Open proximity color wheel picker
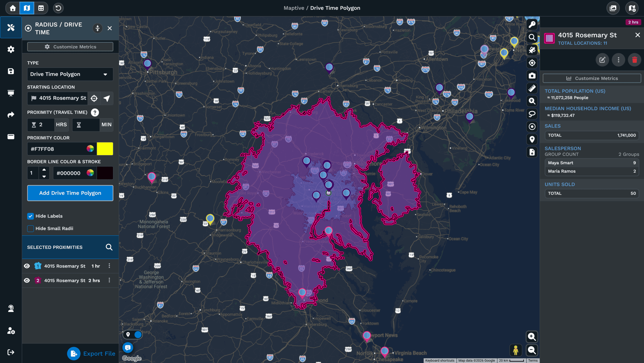The width and height of the screenshot is (644, 363). click(x=90, y=149)
